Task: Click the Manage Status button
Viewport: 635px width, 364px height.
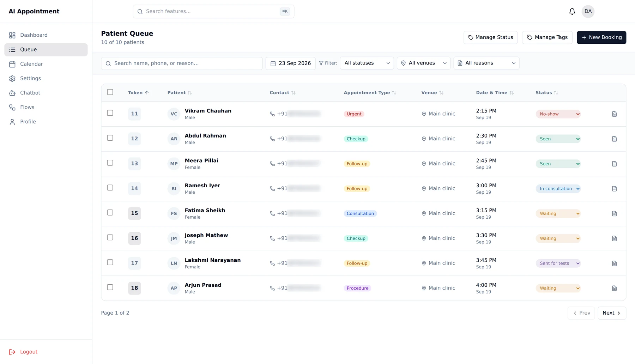Action: coord(490,37)
